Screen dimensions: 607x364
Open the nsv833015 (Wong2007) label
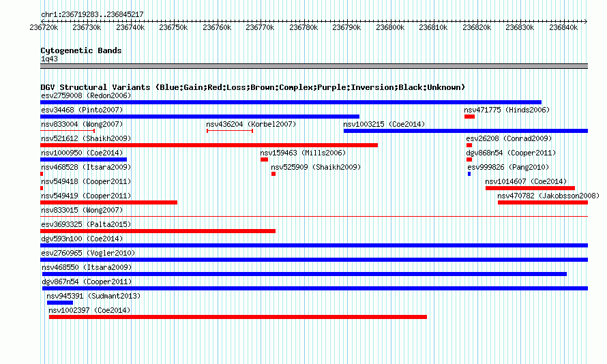click(x=82, y=210)
